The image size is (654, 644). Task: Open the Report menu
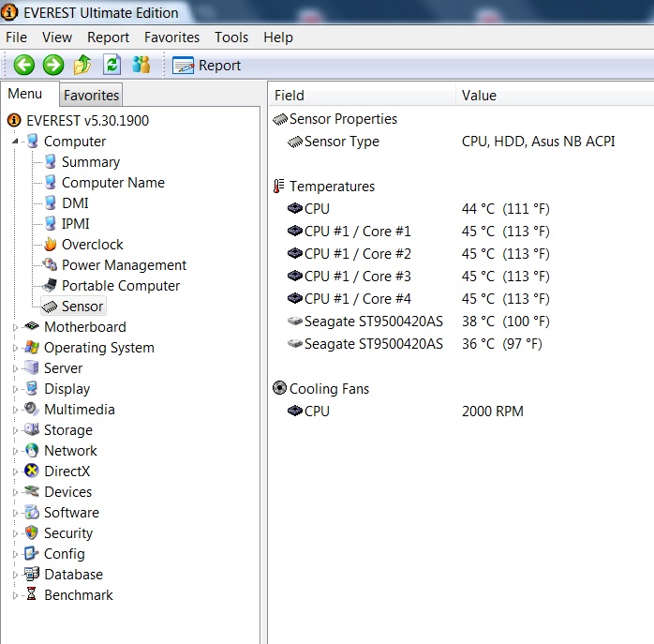108,37
